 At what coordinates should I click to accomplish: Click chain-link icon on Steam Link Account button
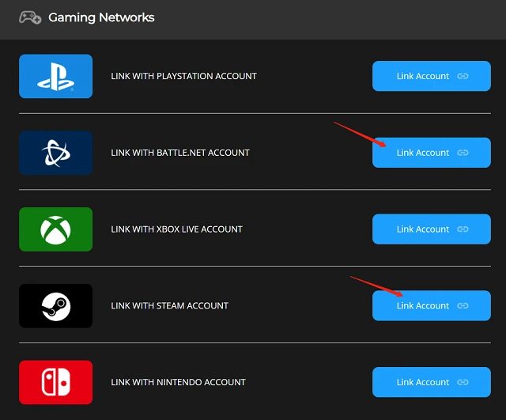coord(463,305)
